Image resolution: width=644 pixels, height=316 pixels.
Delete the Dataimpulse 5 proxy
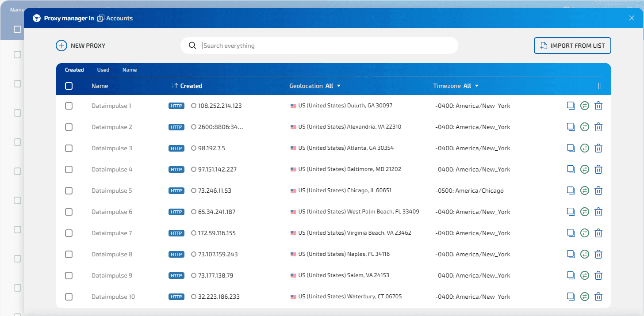pos(598,190)
